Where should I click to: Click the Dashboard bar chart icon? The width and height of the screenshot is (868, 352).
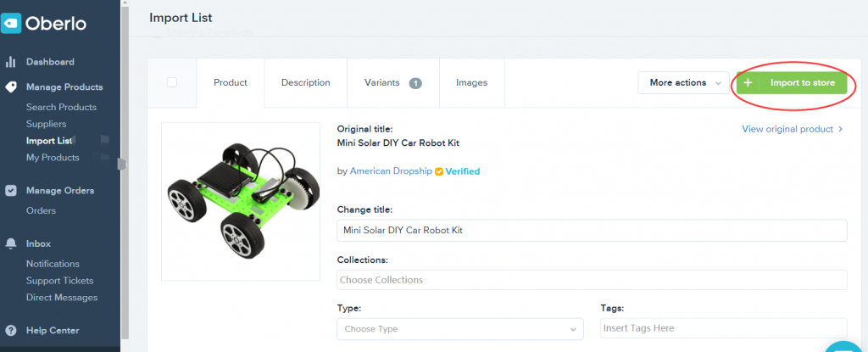click(11, 62)
